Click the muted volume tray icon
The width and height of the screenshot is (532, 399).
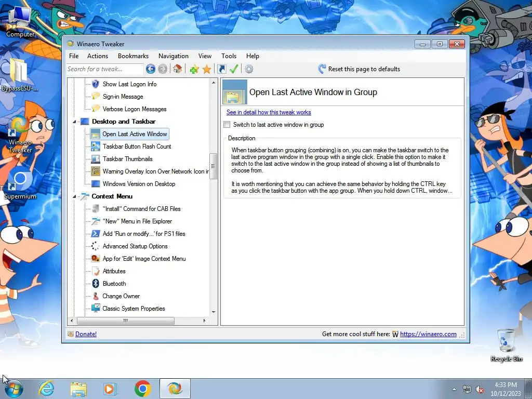[480, 390]
